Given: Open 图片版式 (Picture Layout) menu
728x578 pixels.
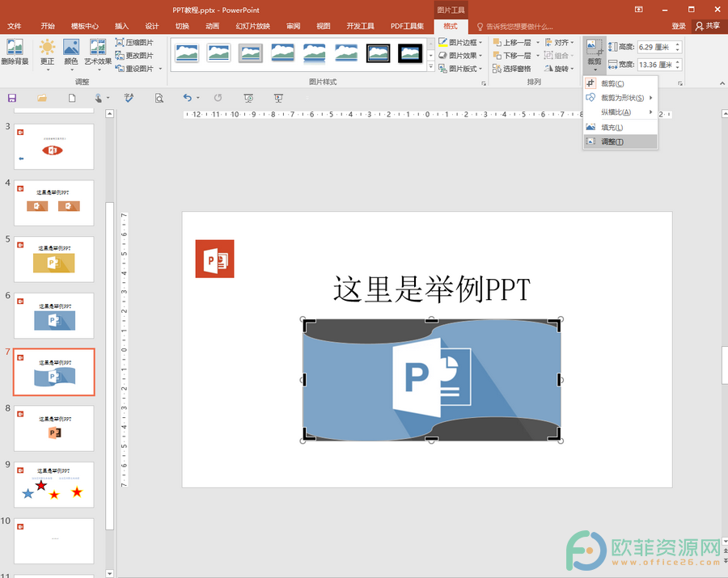Looking at the screenshot, I should [460, 68].
